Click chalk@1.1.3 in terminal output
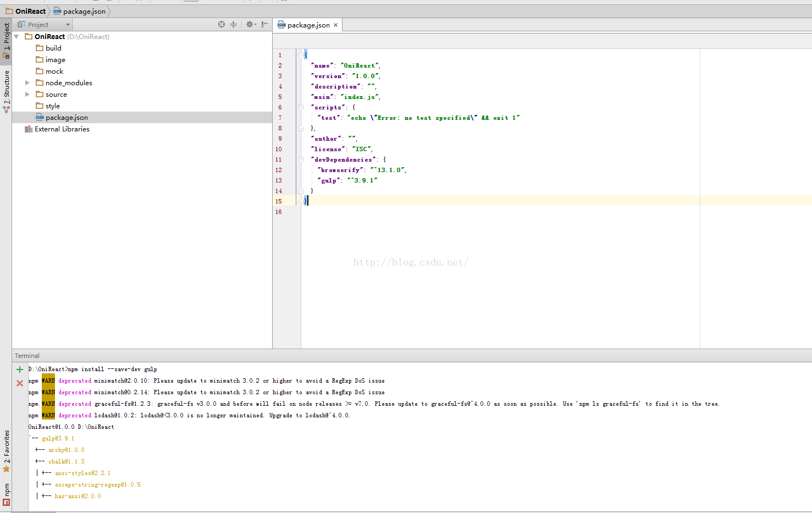Screen dimensions: 812x513 (x=66, y=461)
